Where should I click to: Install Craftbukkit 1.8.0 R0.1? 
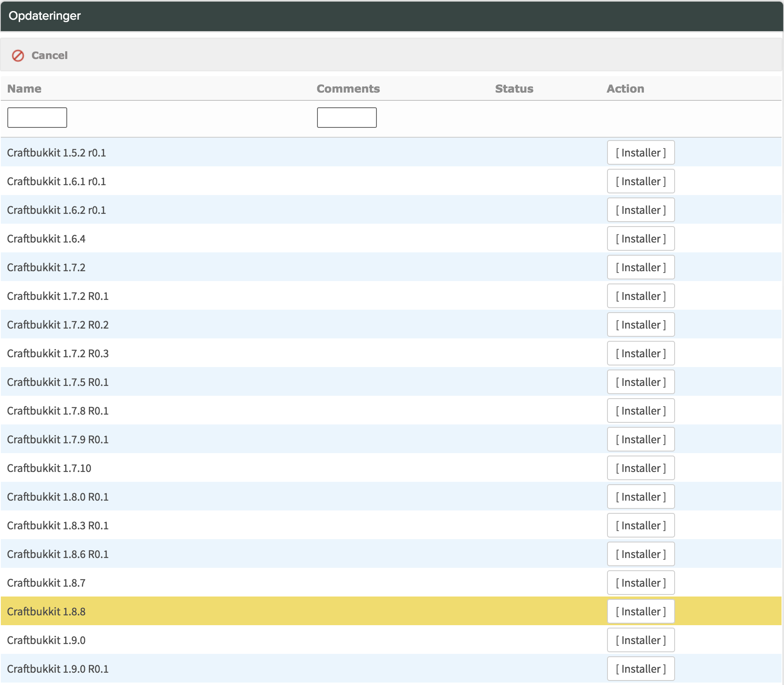641,497
